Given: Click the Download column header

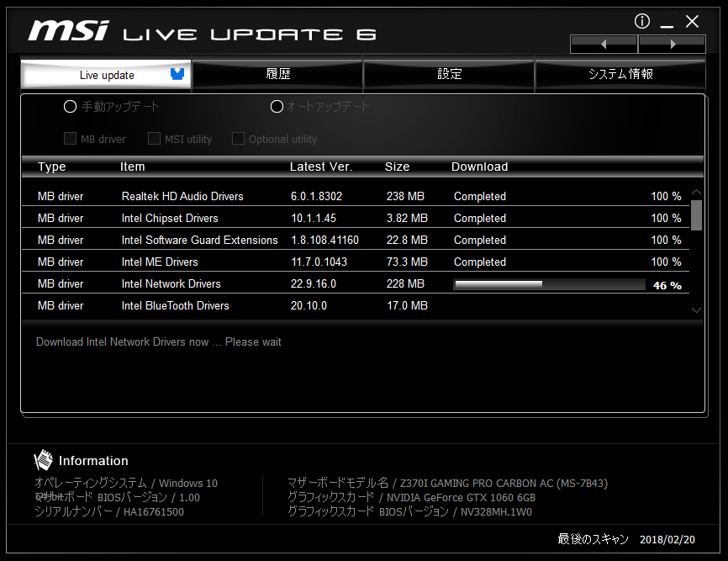Looking at the screenshot, I should click(x=480, y=167).
